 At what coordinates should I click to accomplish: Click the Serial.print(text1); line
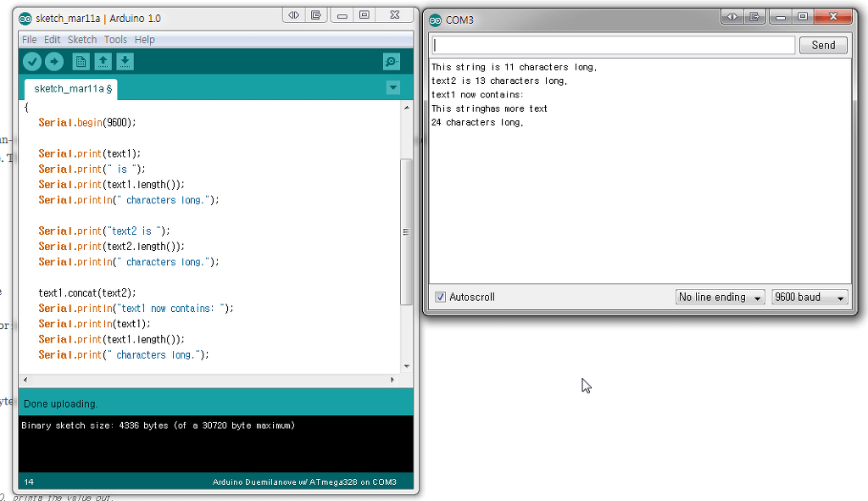(90, 153)
